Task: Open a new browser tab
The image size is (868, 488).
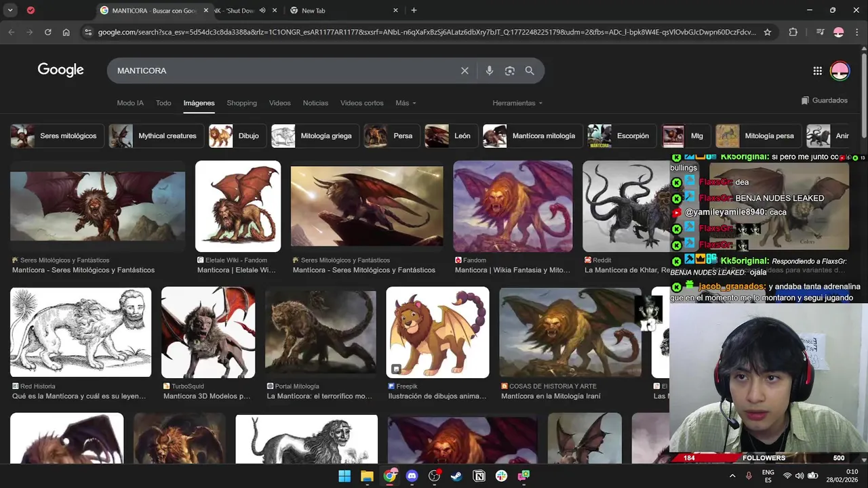Action: pyautogui.click(x=414, y=10)
